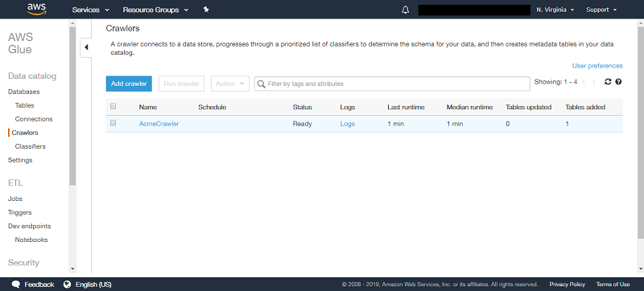Click the Schedule column header

(212, 107)
